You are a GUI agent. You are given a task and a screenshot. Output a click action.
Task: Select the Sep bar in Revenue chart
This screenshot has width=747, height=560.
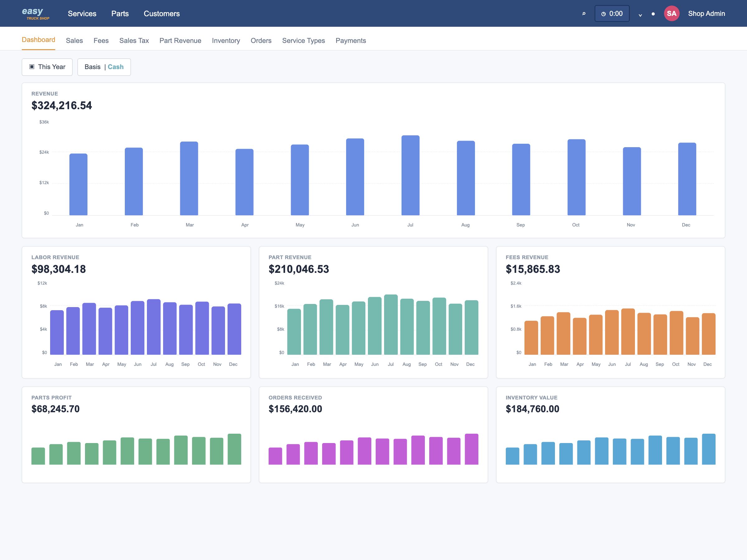point(521,180)
